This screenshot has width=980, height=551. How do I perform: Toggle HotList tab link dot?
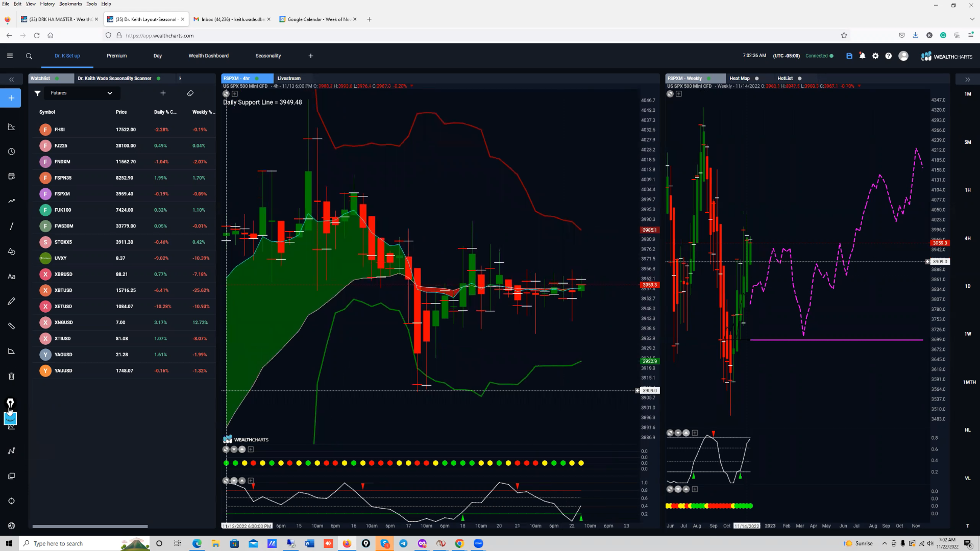[800, 79]
